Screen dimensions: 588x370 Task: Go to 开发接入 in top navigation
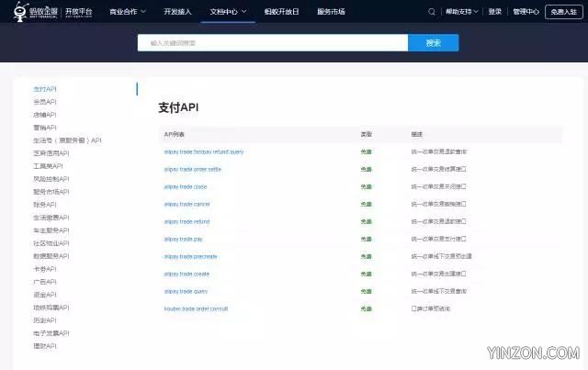tap(177, 12)
